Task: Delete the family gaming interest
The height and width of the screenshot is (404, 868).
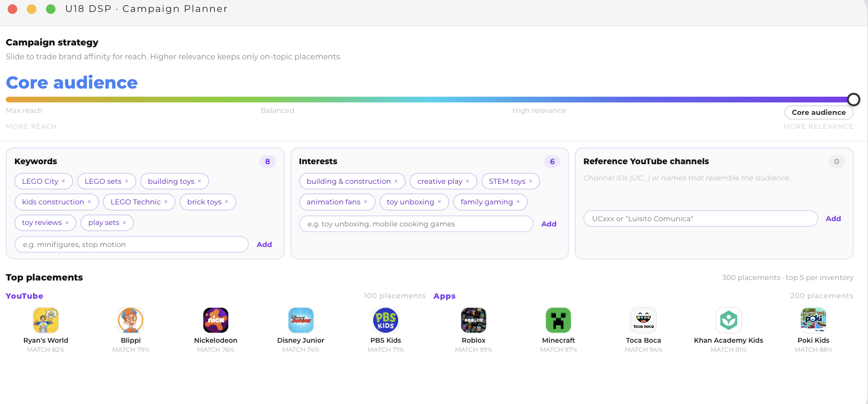Action: pos(518,202)
